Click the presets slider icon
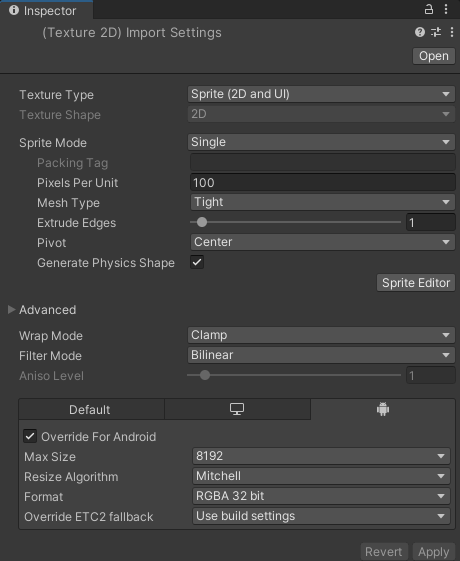Screen dimensions: 460x561 click(436, 32)
